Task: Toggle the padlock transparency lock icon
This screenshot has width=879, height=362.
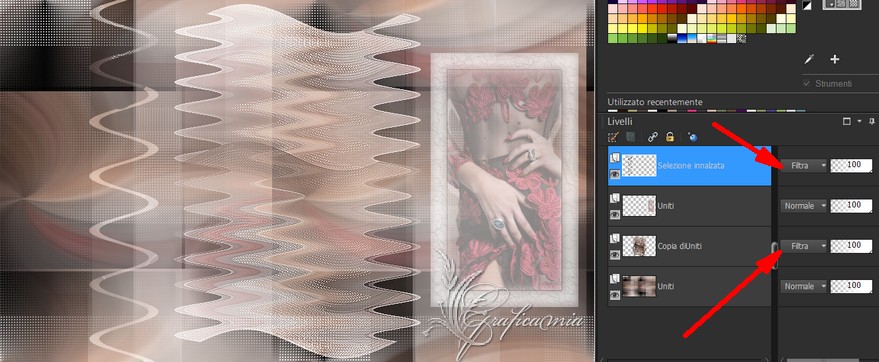Action: 669,137
